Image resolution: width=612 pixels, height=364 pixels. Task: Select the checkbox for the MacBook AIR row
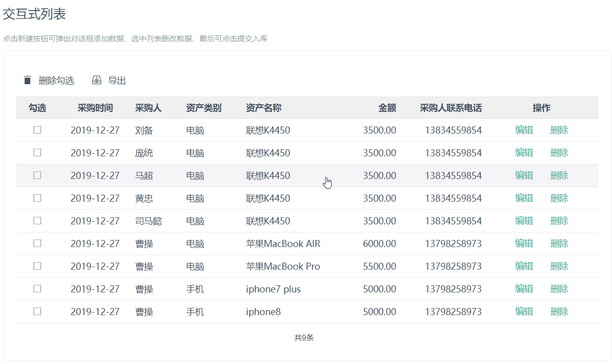pyautogui.click(x=37, y=244)
